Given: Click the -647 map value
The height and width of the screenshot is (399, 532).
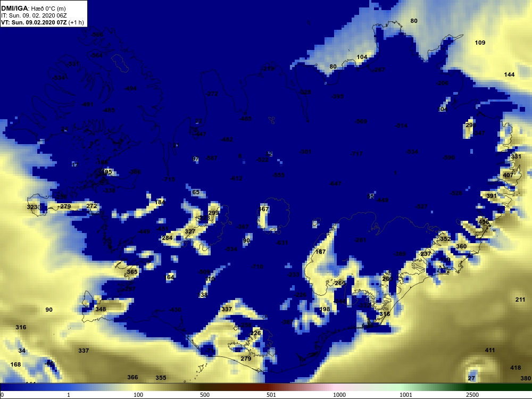Looking at the screenshot, I should click(x=335, y=184).
